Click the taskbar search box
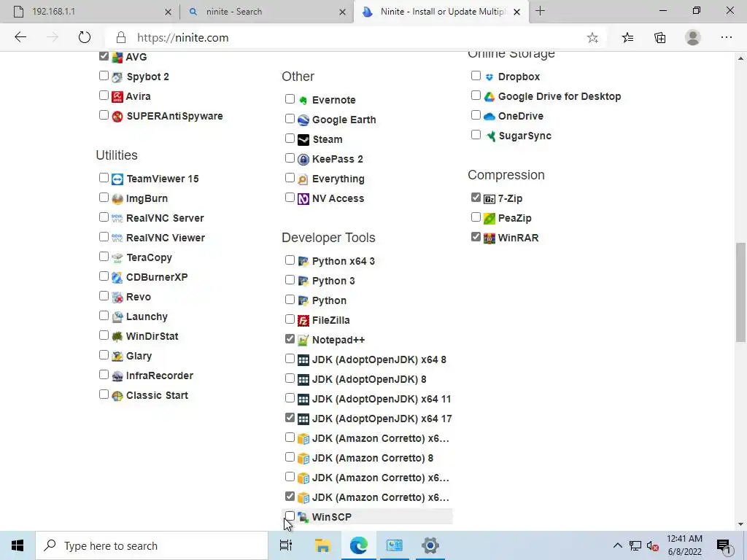The height and width of the screenshot is (560, 747). click(152, 545)
